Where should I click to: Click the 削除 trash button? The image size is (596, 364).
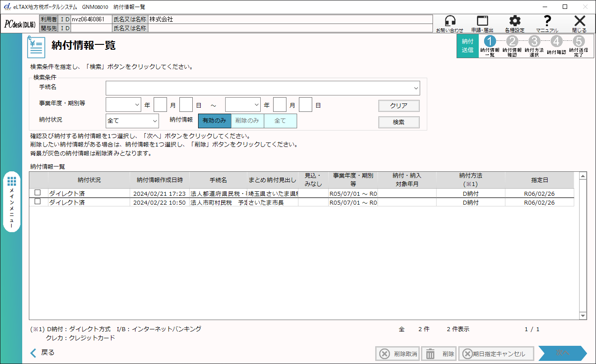(439, 354)
